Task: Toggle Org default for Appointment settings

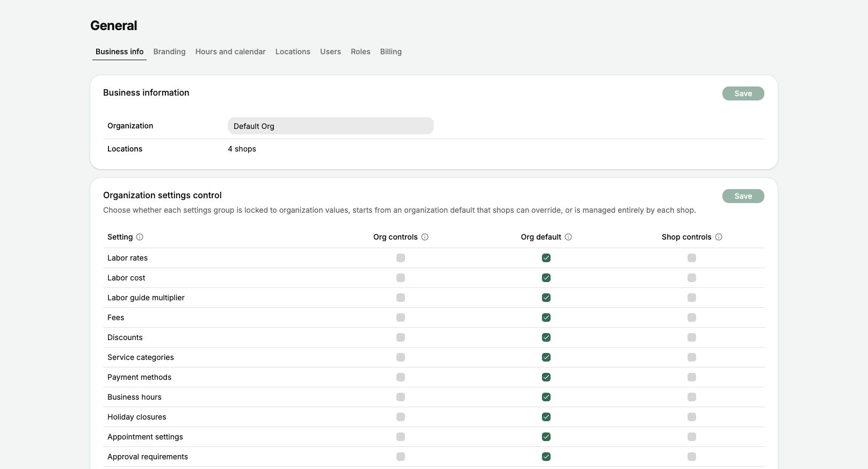Action: (546, 437)
